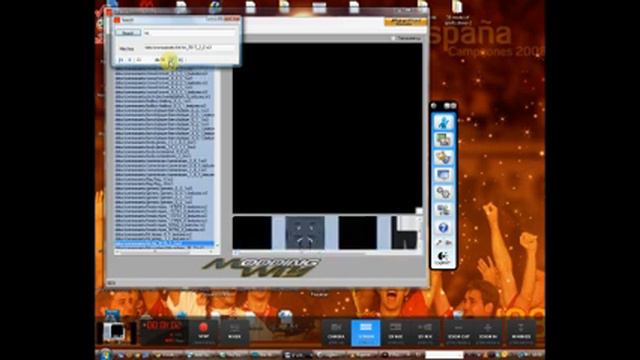Open the blue person icon in the Logitech sidebar

click(x=443, y=122)
